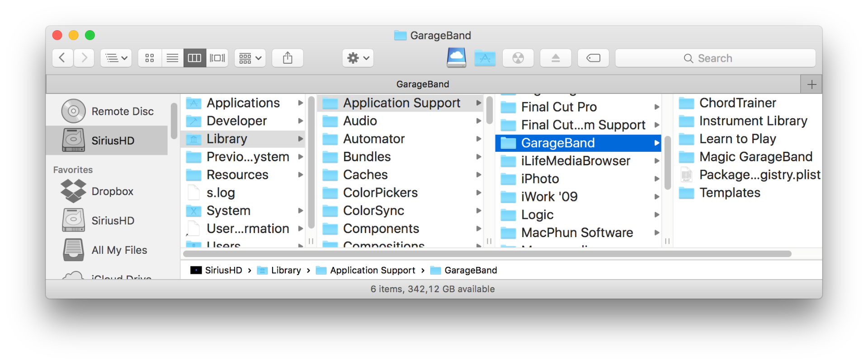Select the Package...gistry.plist file

[x=748, y=175]
